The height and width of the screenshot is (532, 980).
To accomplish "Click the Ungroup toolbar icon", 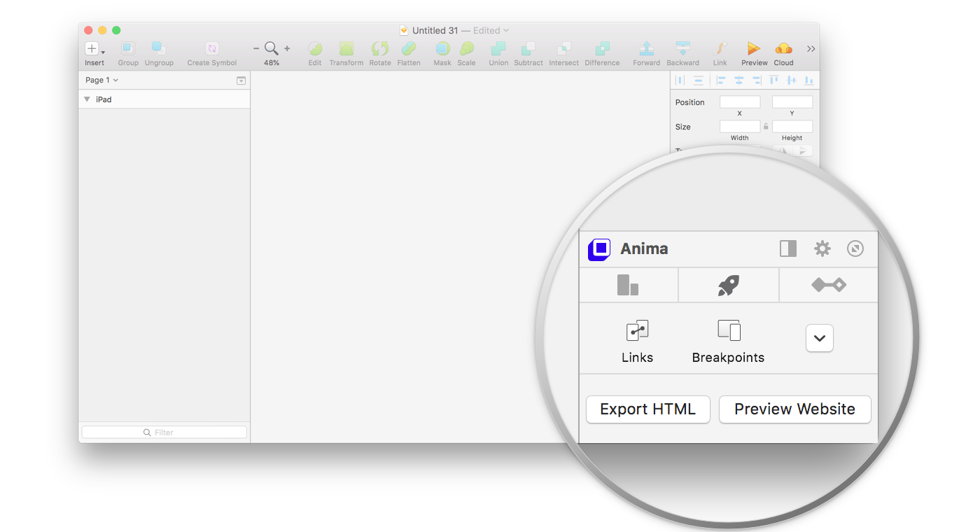I will coord(159,48).
